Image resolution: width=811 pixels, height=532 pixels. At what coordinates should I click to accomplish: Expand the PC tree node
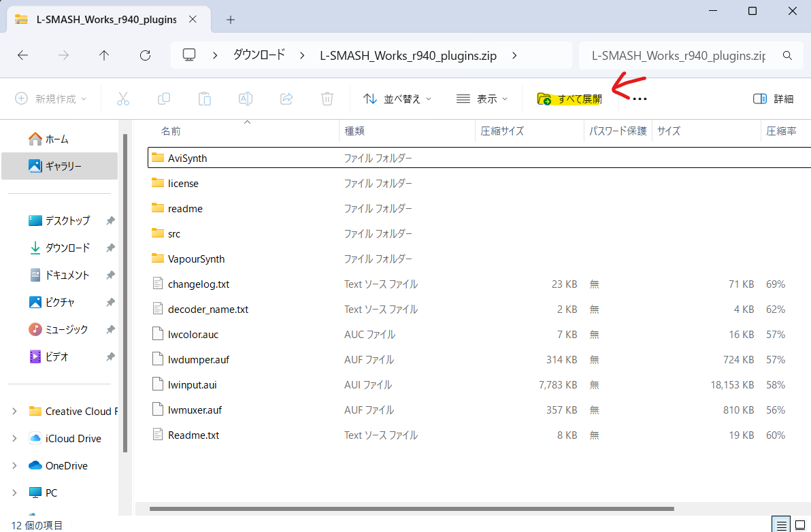14,493
